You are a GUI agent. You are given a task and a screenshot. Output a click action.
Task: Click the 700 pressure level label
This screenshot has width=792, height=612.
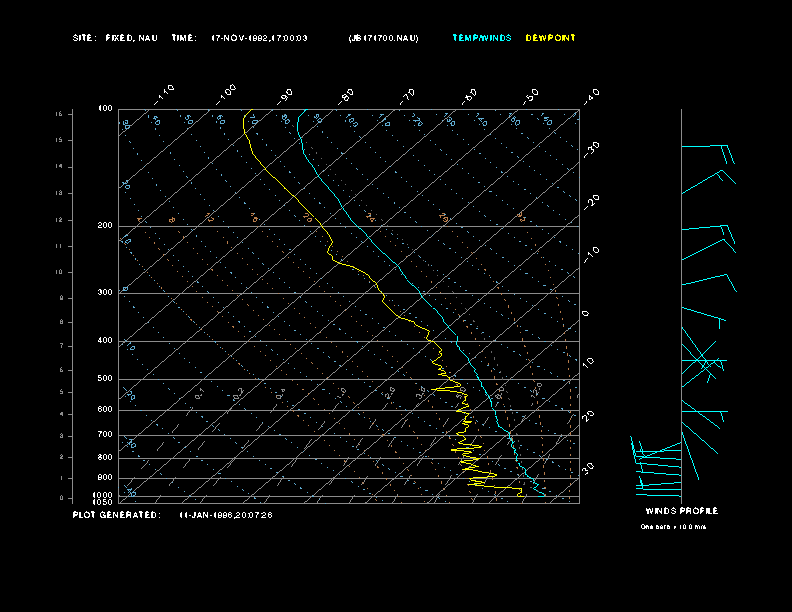105,435
